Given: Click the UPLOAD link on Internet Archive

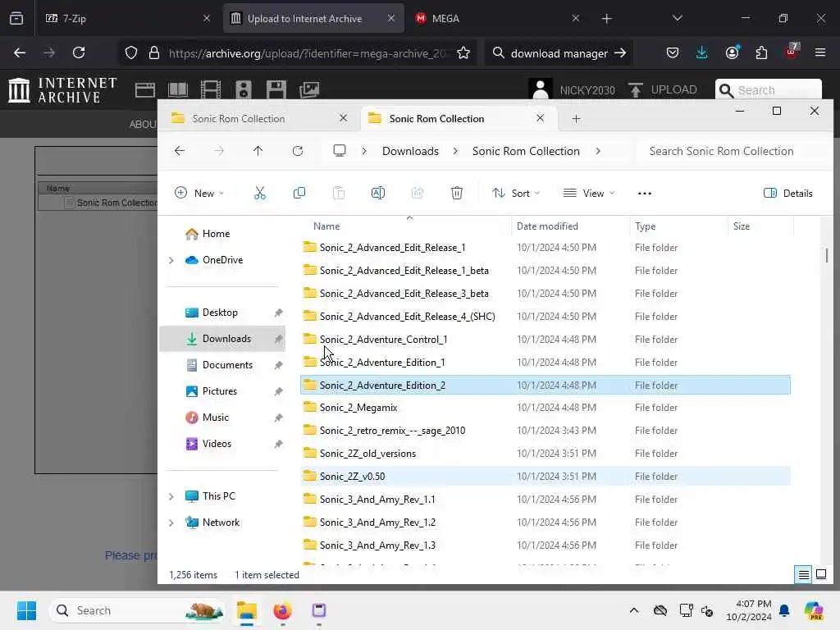Looking at the screenshot, I should [663, 89].
